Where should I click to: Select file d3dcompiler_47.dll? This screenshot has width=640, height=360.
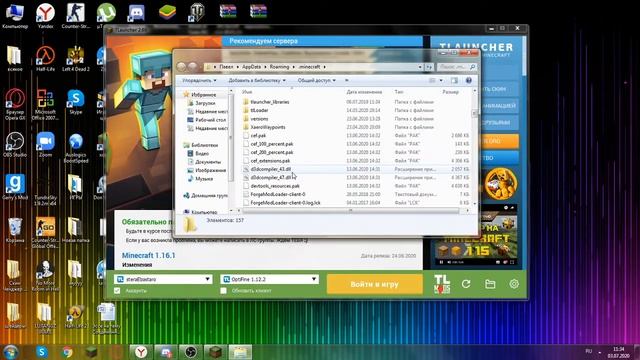[x=271, y=178]
